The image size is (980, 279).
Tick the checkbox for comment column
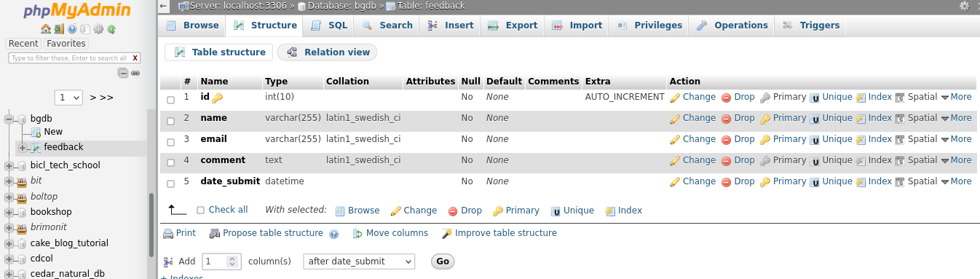171,163
